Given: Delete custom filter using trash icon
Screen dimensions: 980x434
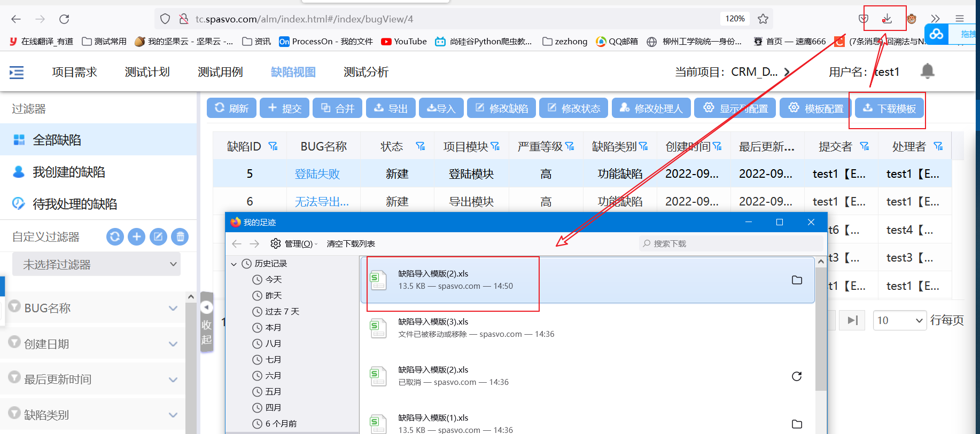Looking at the screenshot, I should pyautogui.click(x=180, y=236).
